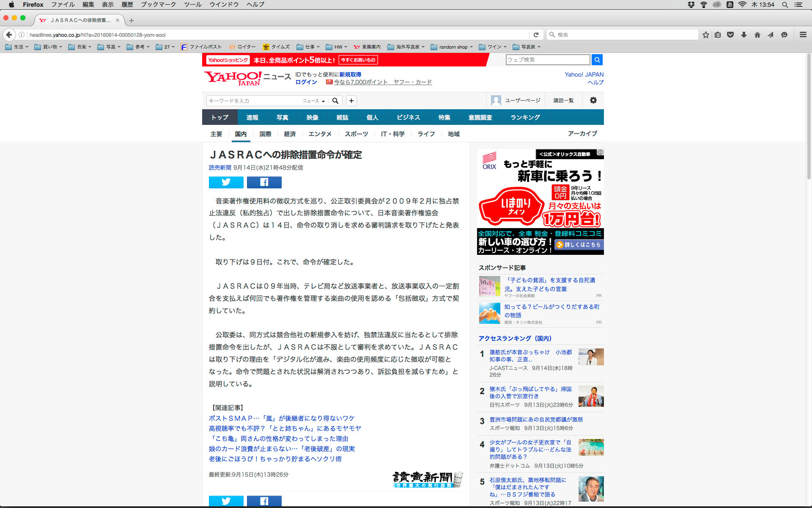Select the 経済 category tab
The image size is (812, 508).
tap(290, 134)
